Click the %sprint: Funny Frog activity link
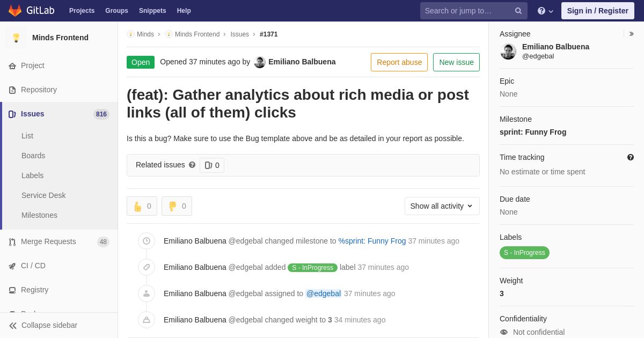The image size is (644, 338). 372,241
